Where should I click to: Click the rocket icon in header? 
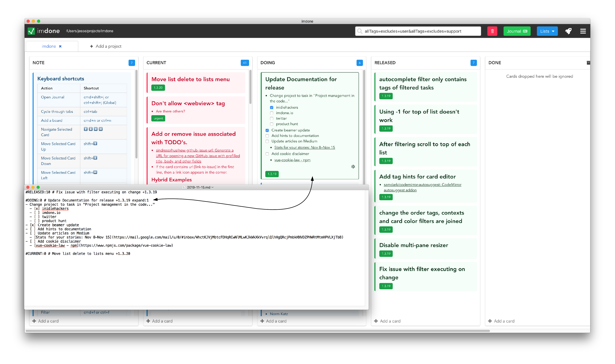(x=568, y=31)
